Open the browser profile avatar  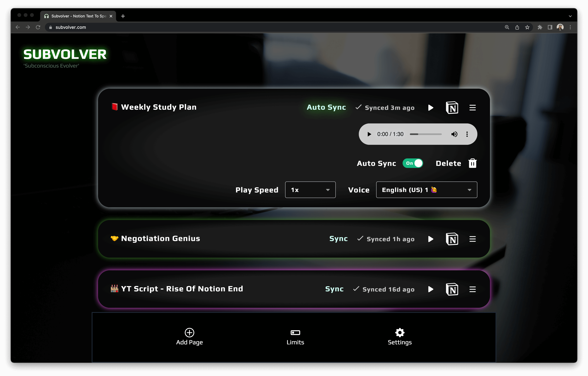[560, 27]
